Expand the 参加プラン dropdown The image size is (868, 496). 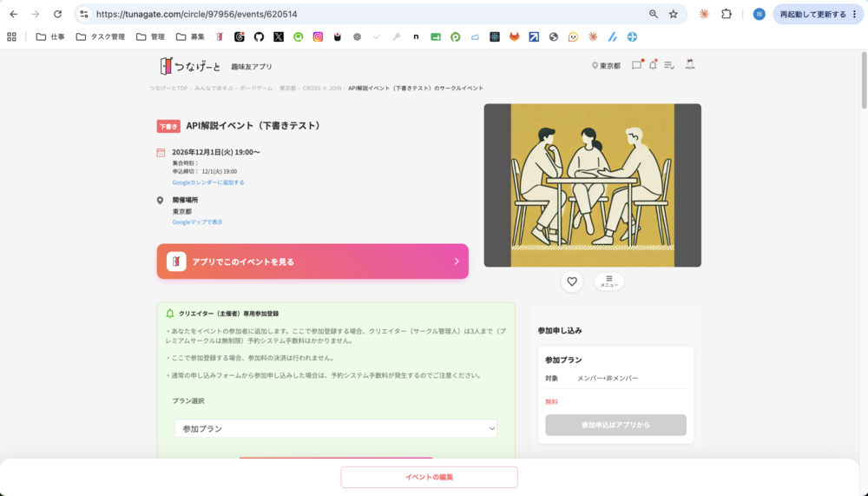pos(336,428)
